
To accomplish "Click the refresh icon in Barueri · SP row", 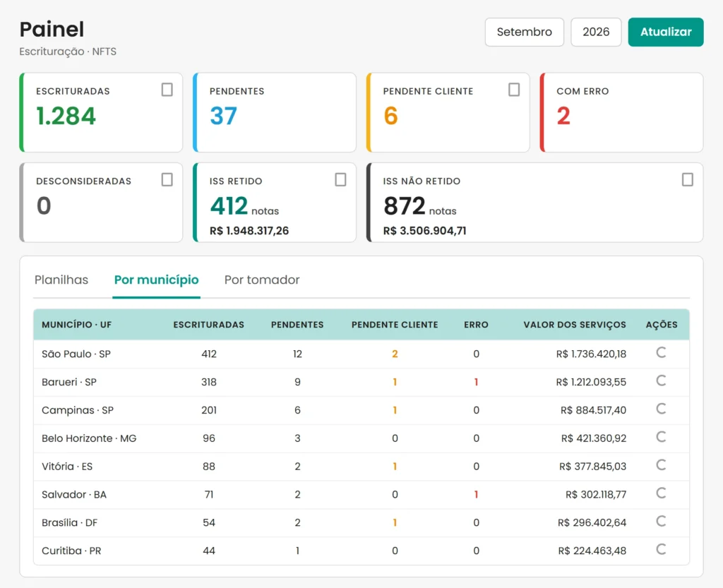I will coord(661,381).
